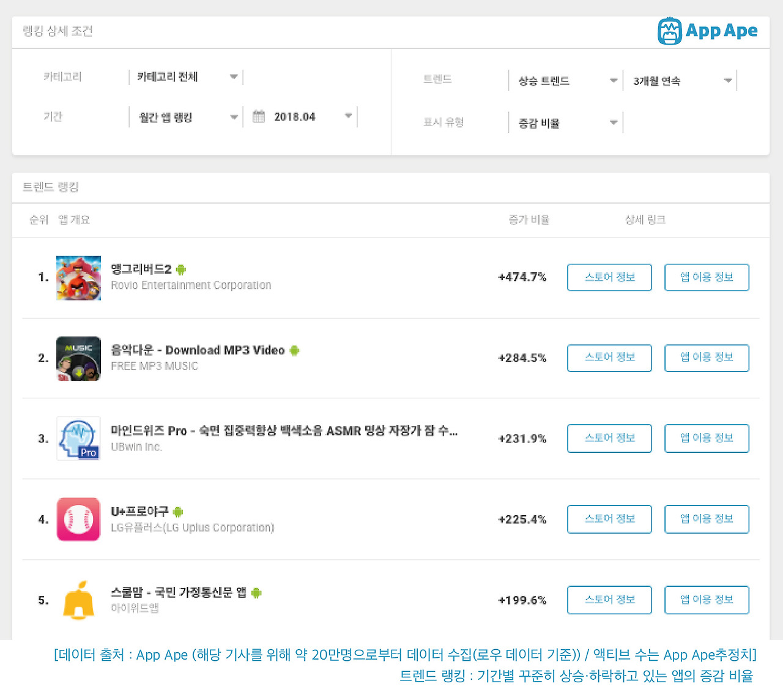Click the Android icon next to 앵그리버드2
Image resolution: width=783 pixels, height=700 pixels.
181,269
